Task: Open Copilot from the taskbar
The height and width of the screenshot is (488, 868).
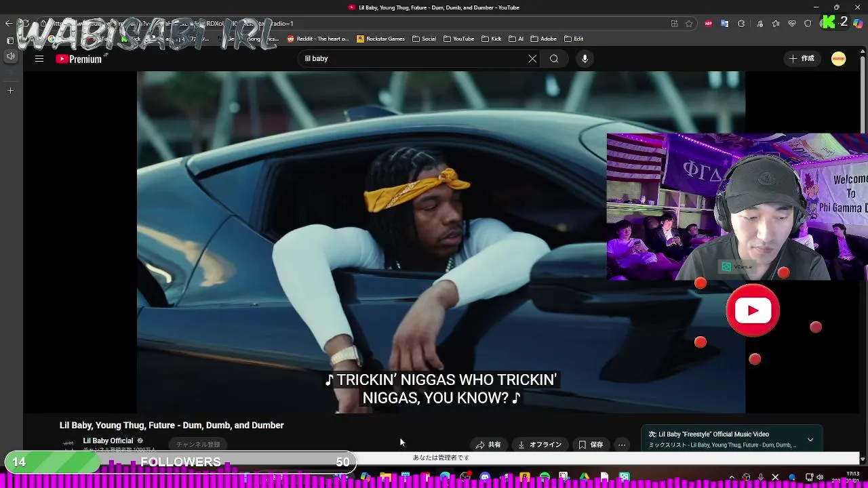Action: (366, 477)
